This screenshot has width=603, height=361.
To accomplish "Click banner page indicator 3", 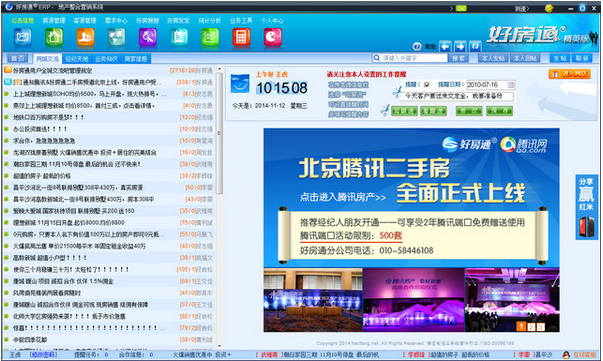I will (540, 327).
